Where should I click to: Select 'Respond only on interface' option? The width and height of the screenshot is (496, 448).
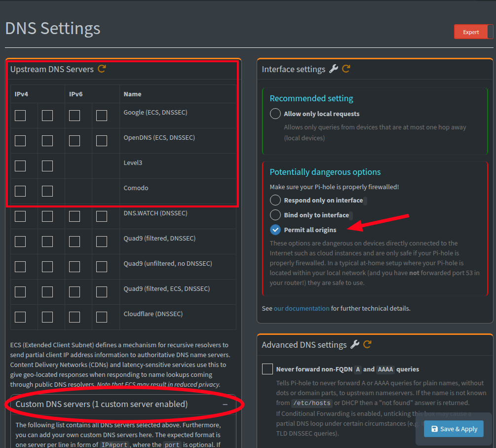click(x=275, y=200)
